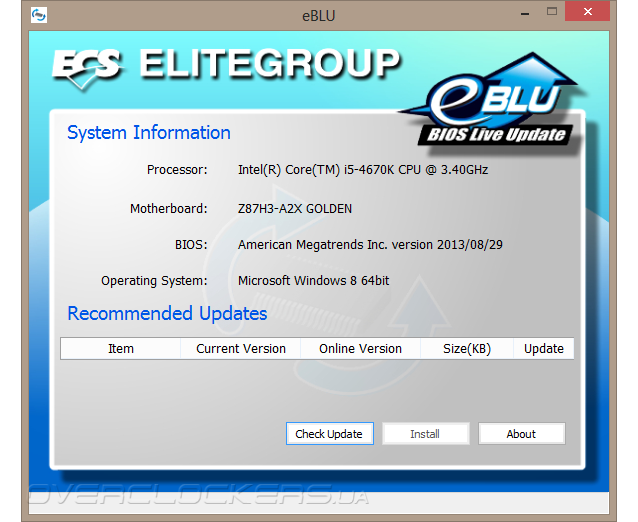Maximize the eBLU window
The width and height of the screenshot is (638, 522).
(x=552, y=11)
